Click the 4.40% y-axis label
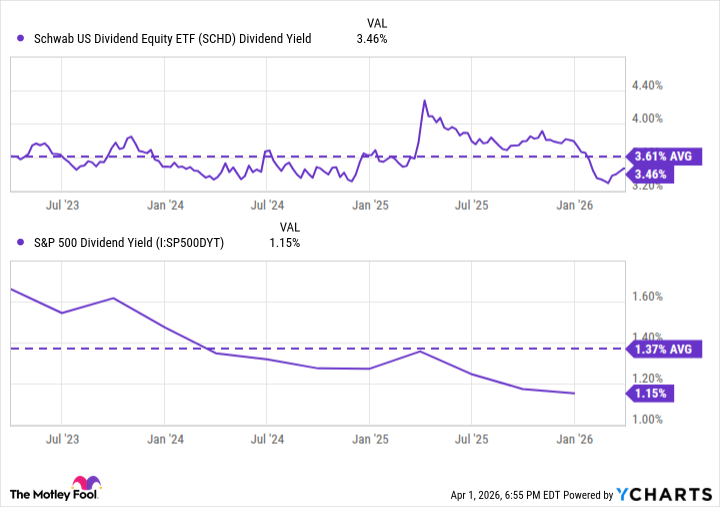 [x=649, y=86]
